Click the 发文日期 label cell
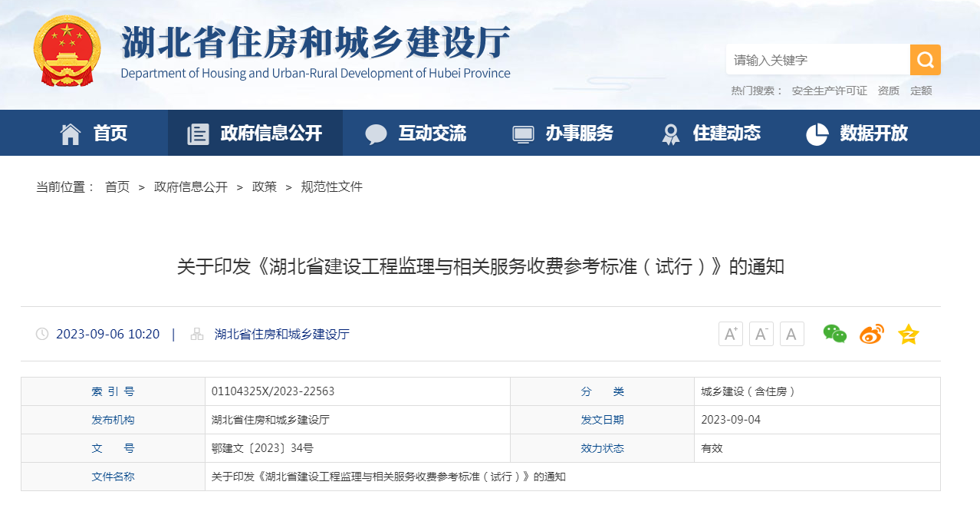Image resolution: width=980 pixels, height=518 pixels. coord(602,420)
